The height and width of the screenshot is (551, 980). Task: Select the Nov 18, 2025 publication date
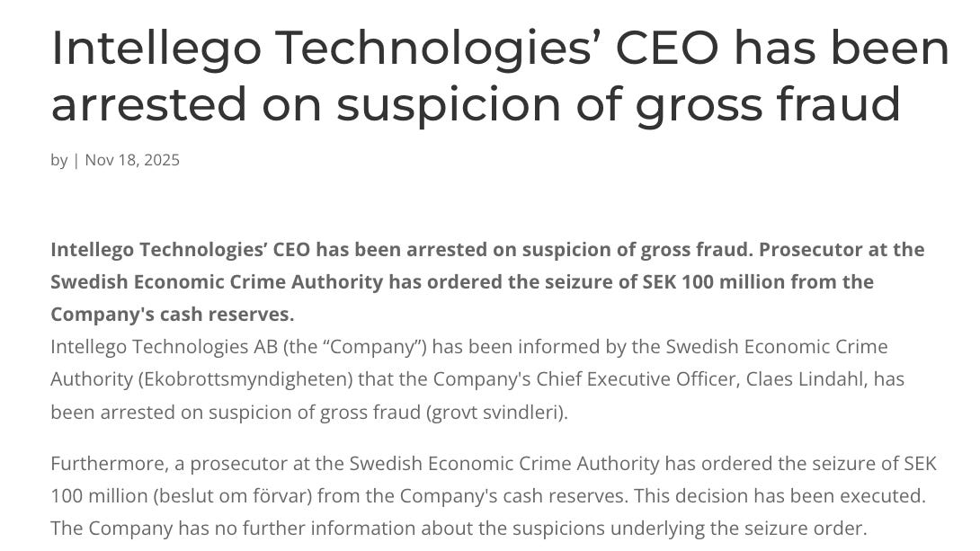coord(132,160)
